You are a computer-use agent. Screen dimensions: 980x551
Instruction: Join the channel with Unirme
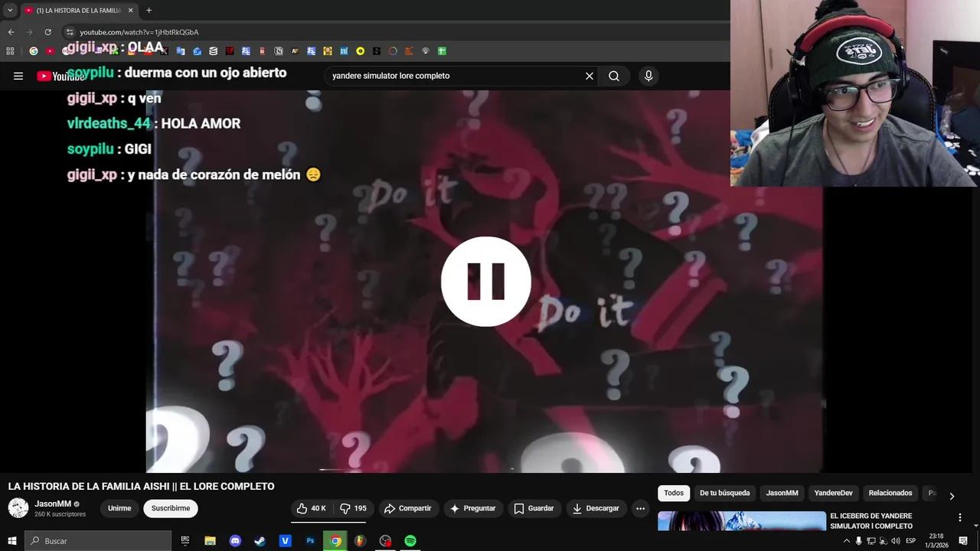(x=119, y=508)
